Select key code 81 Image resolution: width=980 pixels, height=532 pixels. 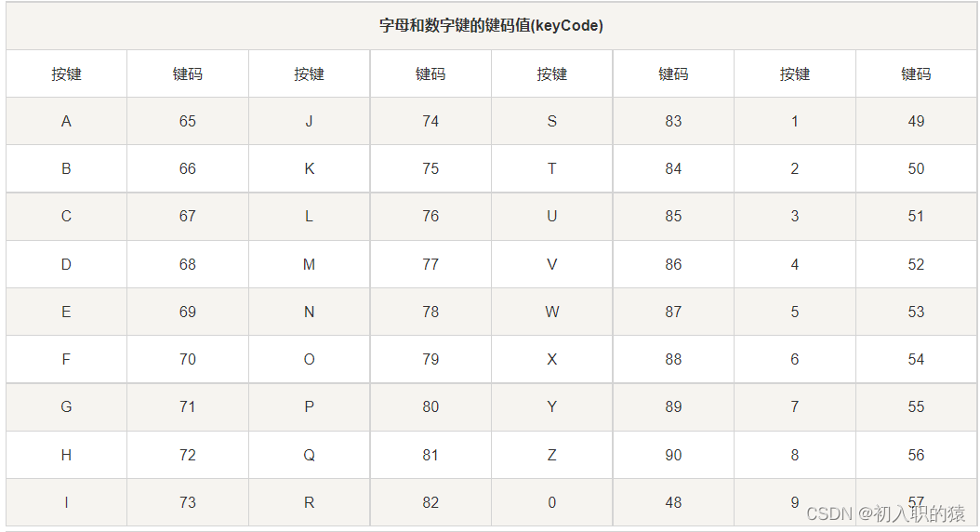click(x=430, y=455)
